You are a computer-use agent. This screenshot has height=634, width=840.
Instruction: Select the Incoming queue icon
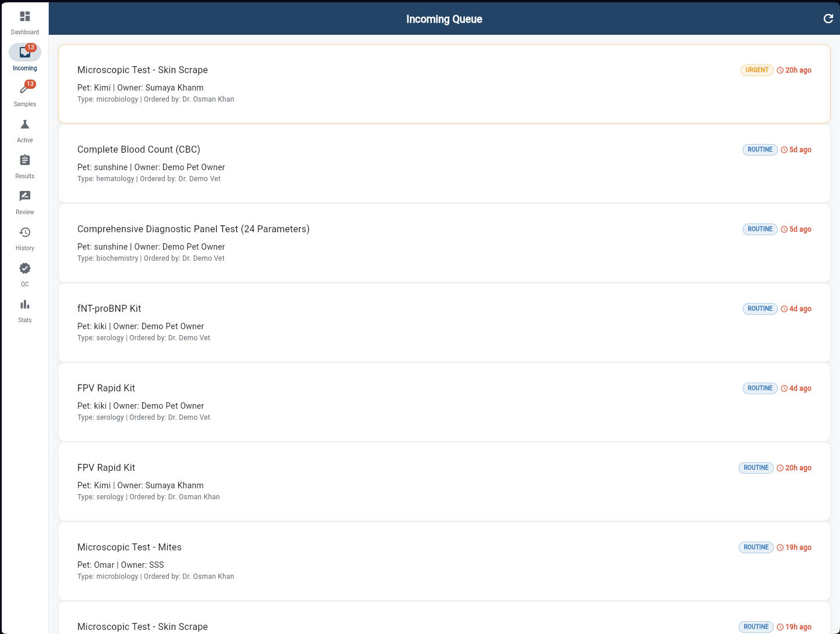pos(24,52)
